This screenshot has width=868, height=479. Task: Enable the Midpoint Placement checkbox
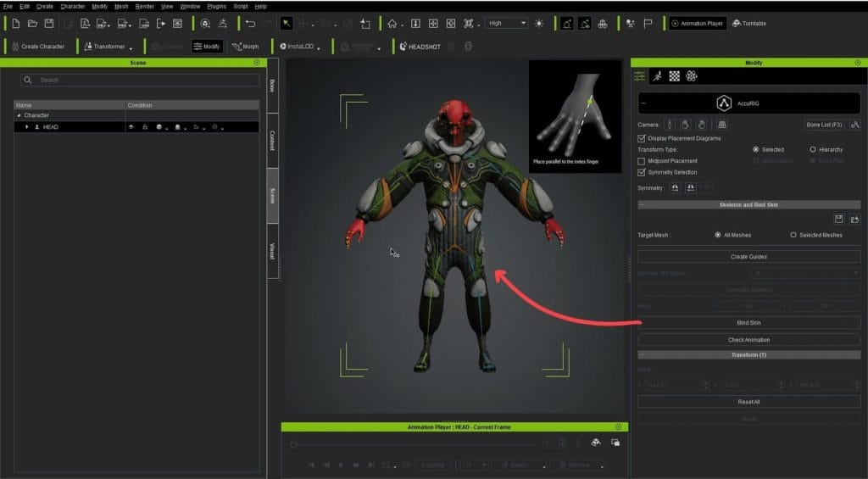[x=641, y=160]
